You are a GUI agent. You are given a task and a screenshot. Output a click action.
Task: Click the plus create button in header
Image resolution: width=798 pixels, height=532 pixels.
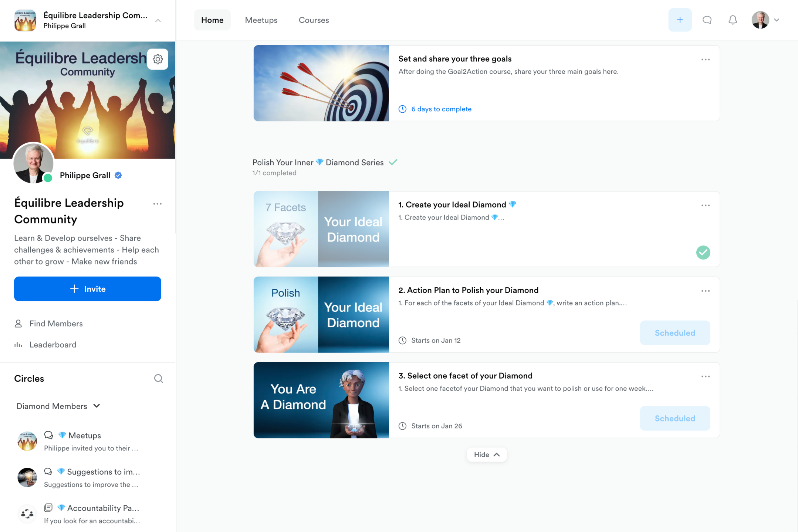point(680,20)
